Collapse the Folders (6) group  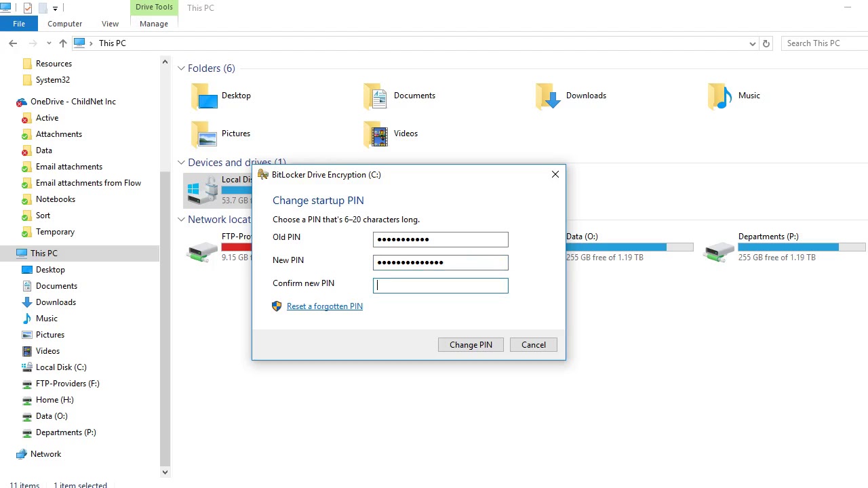point(181,68)
